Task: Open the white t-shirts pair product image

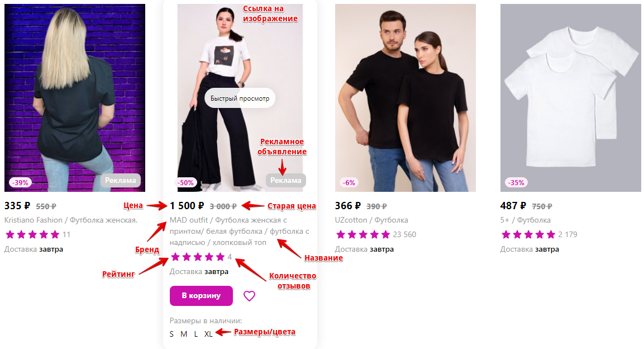Action: pyautogui.click(x=570, y=98)
